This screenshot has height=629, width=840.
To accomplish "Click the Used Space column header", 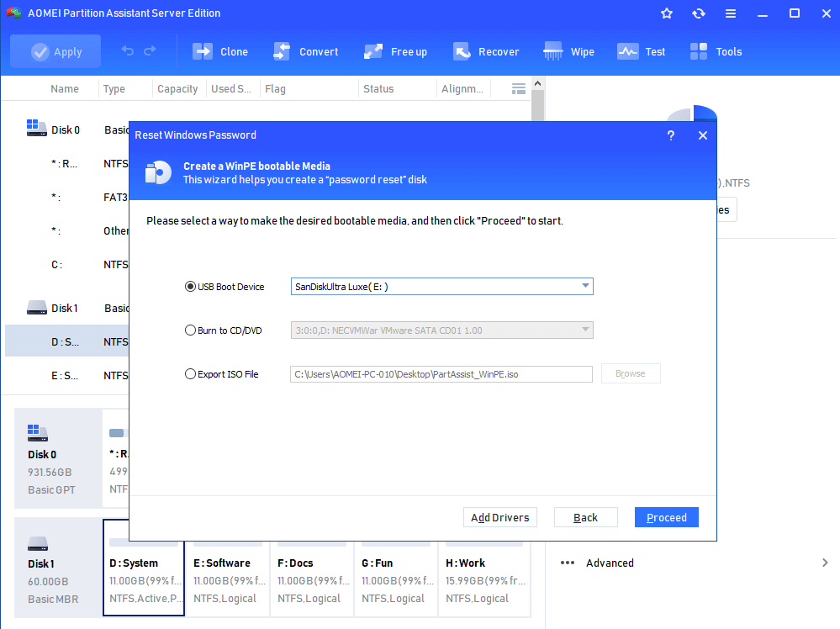I will click(231, 89).
